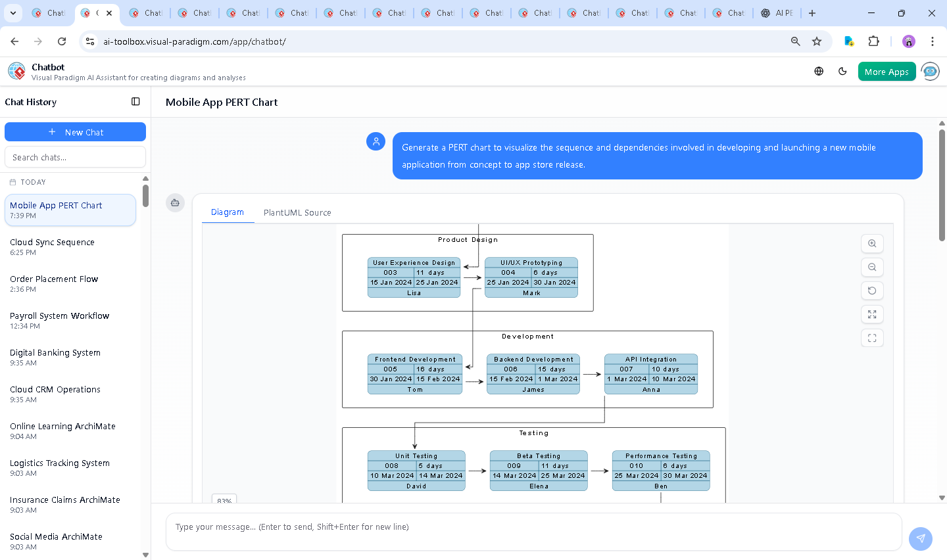
Task: Open the language globe selector
Action: [x=819, y=72]
